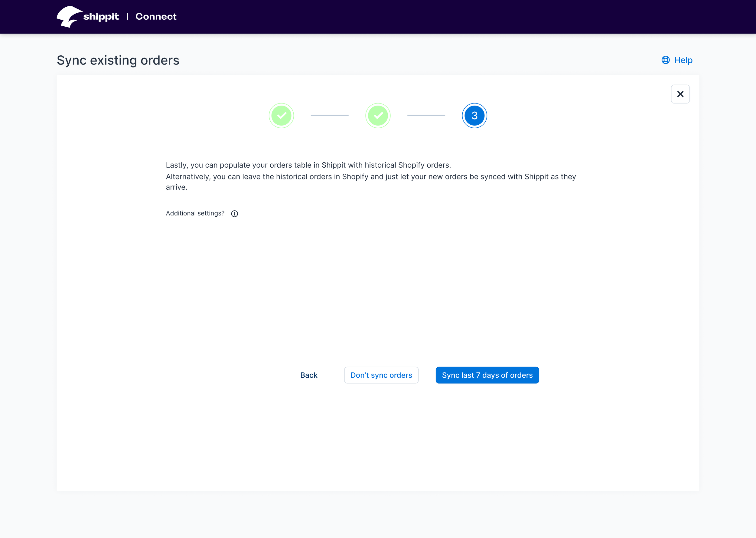This screenshot has height=538, width=756.
Task: Click connector line between steps two and three
Action: point(426,115)
